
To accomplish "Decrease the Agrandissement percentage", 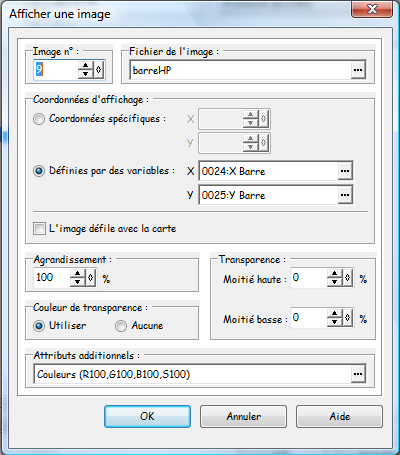I will pyautogui.click(x=78, y=282).
